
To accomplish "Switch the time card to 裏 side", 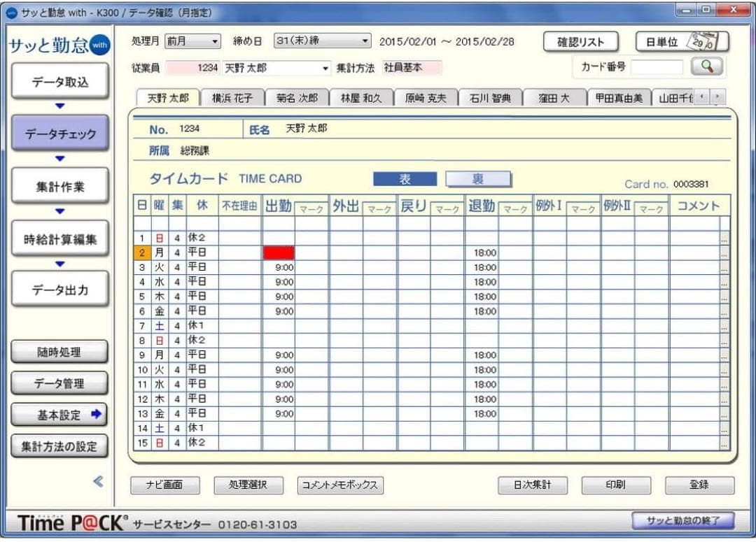I will pyautogui.click(x=478, y=178).
